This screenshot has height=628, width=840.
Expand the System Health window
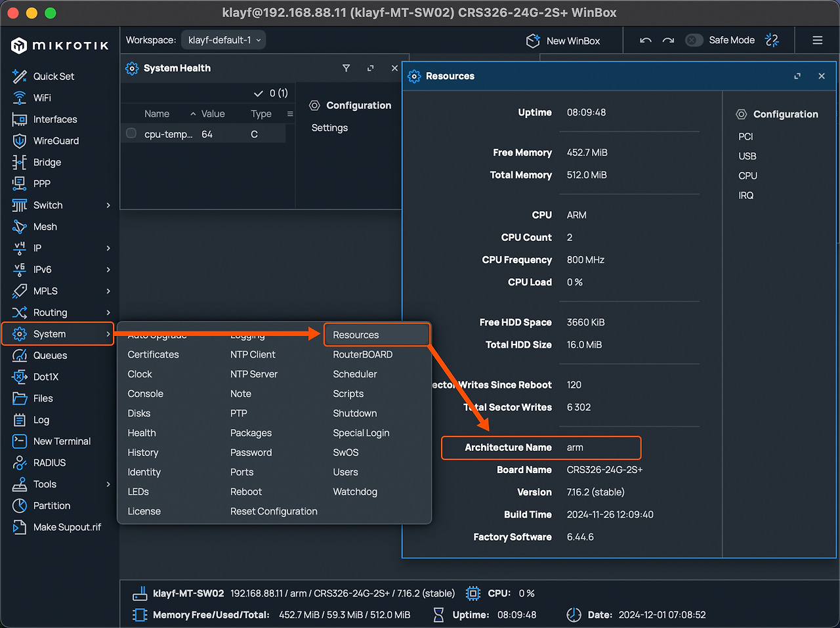click(371, 68)
